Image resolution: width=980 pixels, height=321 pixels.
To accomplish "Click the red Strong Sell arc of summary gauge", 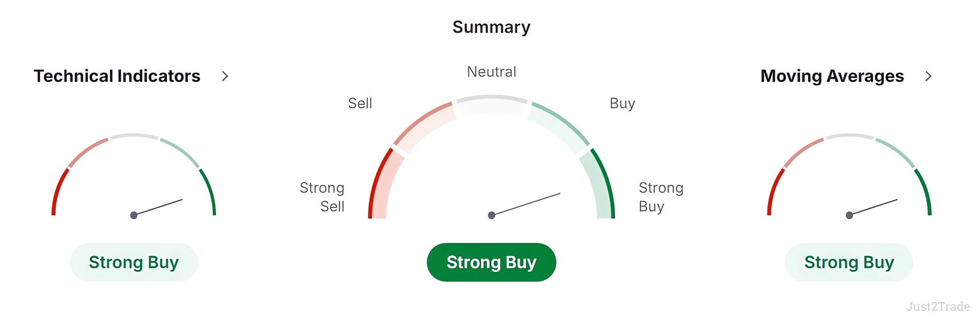I will click(380, 181).
